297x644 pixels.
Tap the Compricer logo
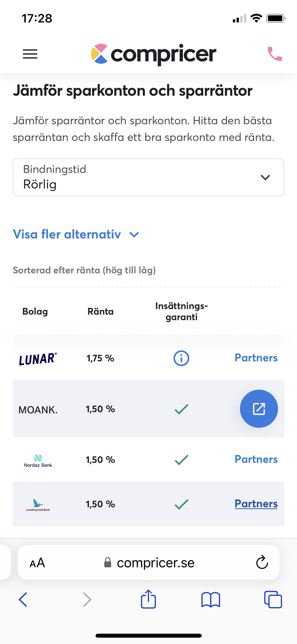153,54
